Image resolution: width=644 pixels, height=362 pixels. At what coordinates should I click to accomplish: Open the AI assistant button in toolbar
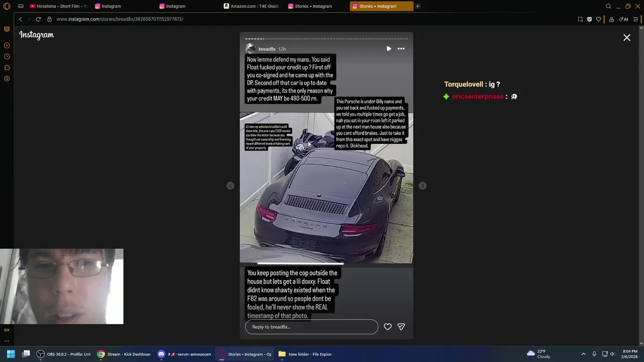(x=624, y=19)
